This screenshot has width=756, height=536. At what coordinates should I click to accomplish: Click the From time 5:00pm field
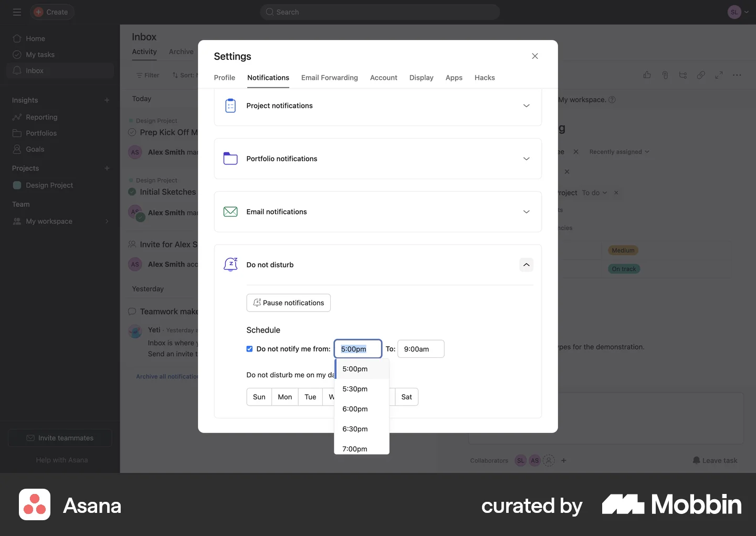coord(358,349)
